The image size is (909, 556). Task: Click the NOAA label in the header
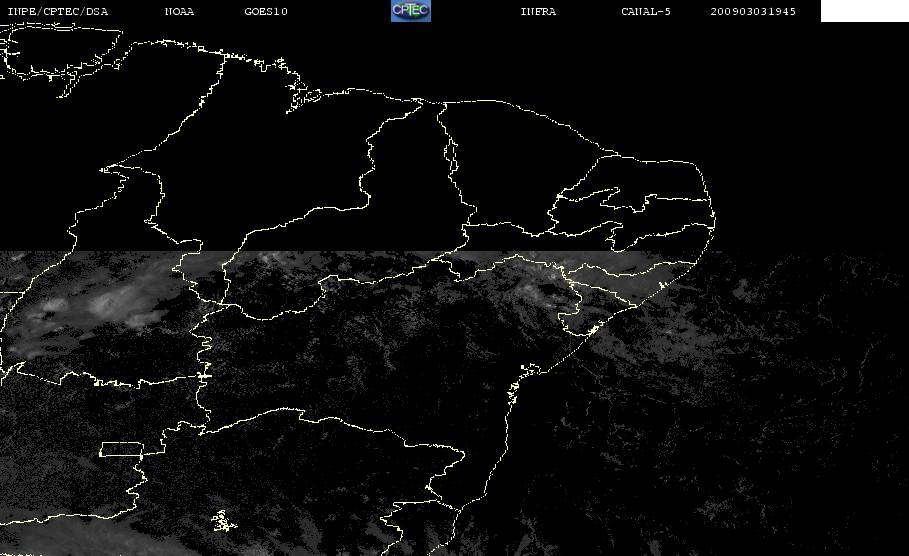pos(179,11)
